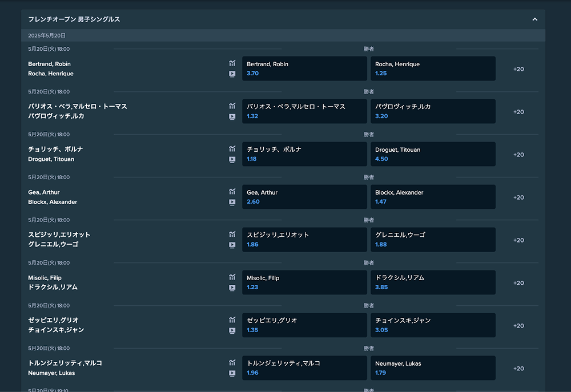
Task: Open the Gea, Arthur vs Blockx, Alexander match names
Action: pyautogui.click(x=53, y=197)
